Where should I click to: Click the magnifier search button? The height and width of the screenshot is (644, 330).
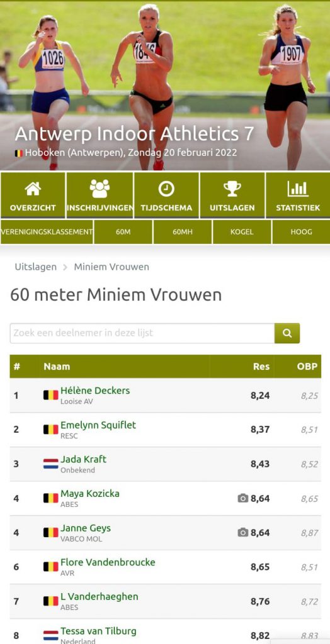[287, 333]
